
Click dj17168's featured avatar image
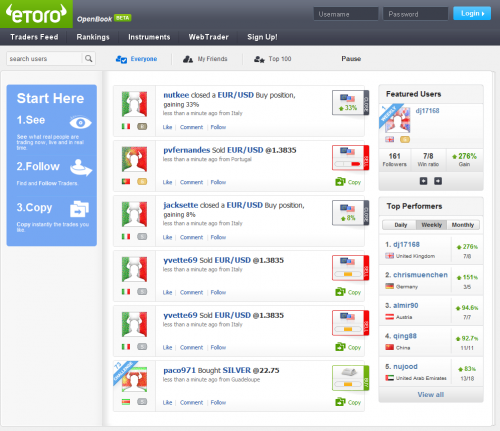coord(397,119)
